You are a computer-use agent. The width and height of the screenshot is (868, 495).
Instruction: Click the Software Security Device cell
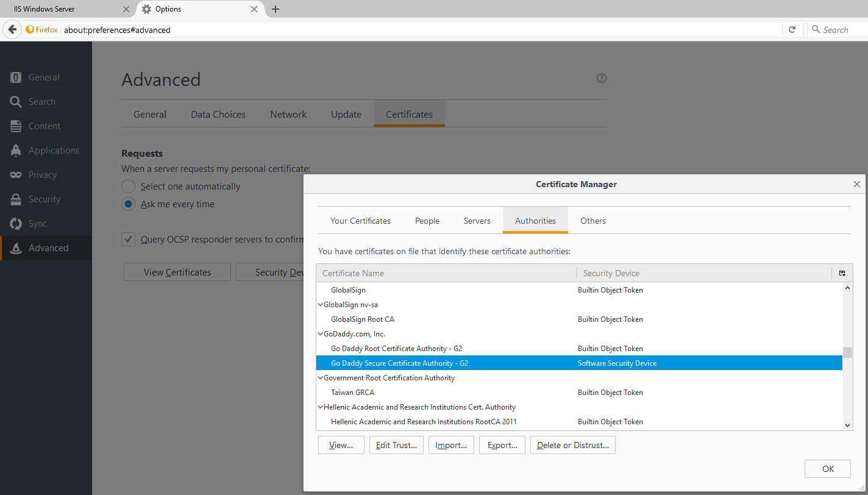(617, 363)
